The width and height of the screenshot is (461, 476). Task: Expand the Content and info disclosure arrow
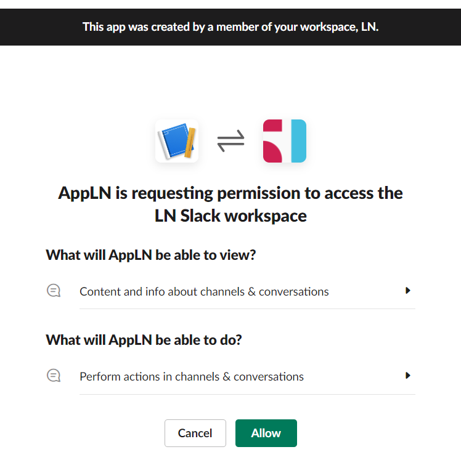tap(408, 291)
